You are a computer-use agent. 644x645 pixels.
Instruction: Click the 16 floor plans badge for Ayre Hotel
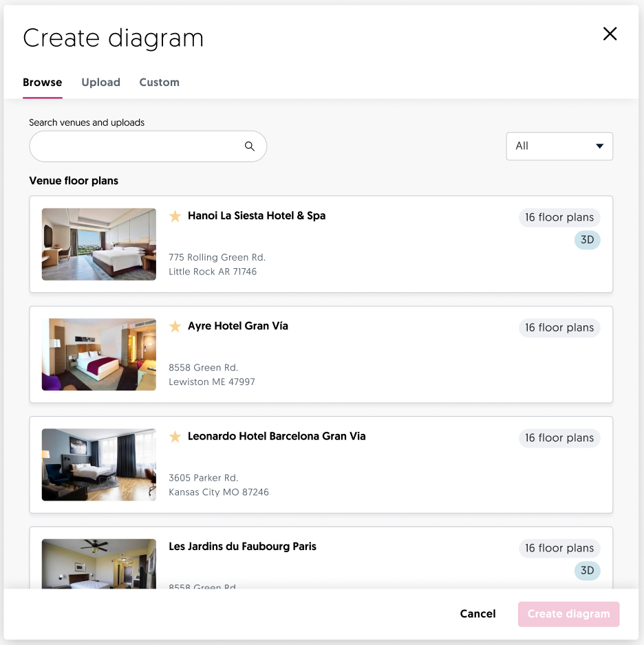[559, 327]
